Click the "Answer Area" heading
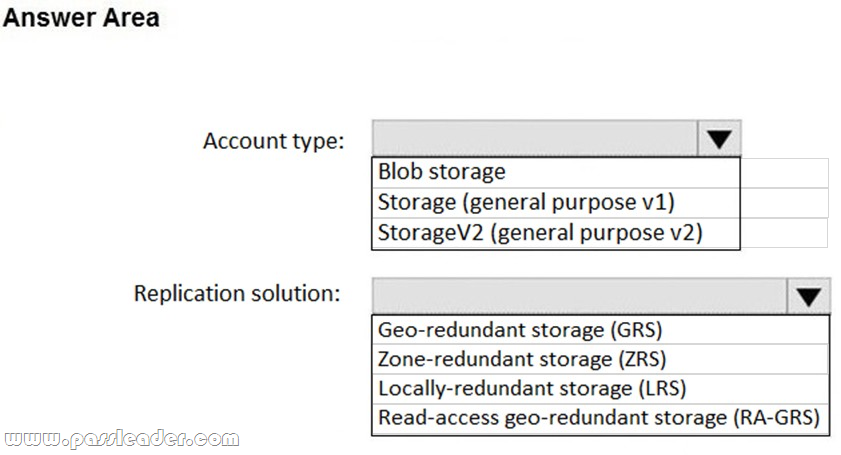841x455 pixels. tap(81, 18)
